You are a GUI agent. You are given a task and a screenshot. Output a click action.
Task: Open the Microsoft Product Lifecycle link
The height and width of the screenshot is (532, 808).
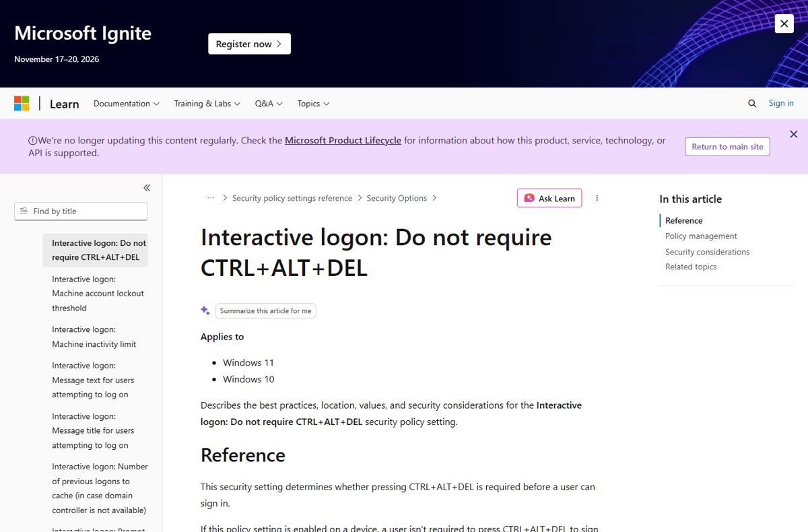(x=343, y=141)
